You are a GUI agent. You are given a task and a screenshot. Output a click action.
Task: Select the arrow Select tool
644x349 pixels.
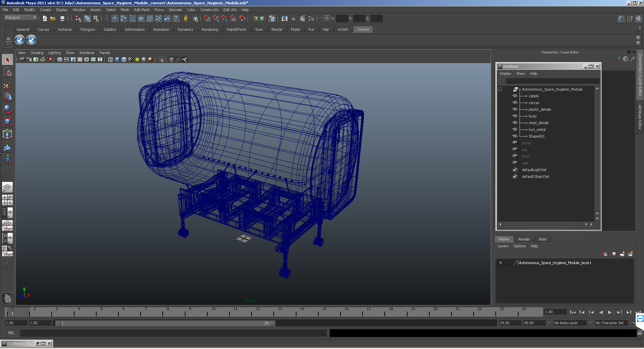click(7, 60)
